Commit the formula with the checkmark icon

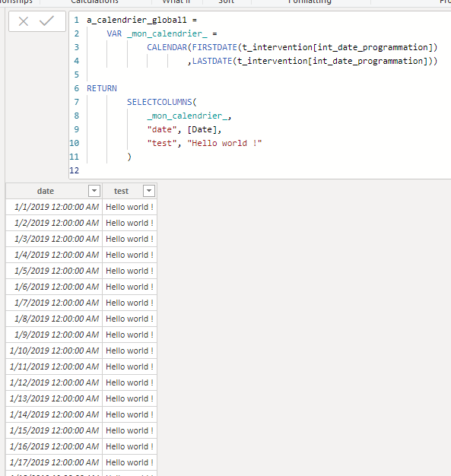tap(46, 21)
